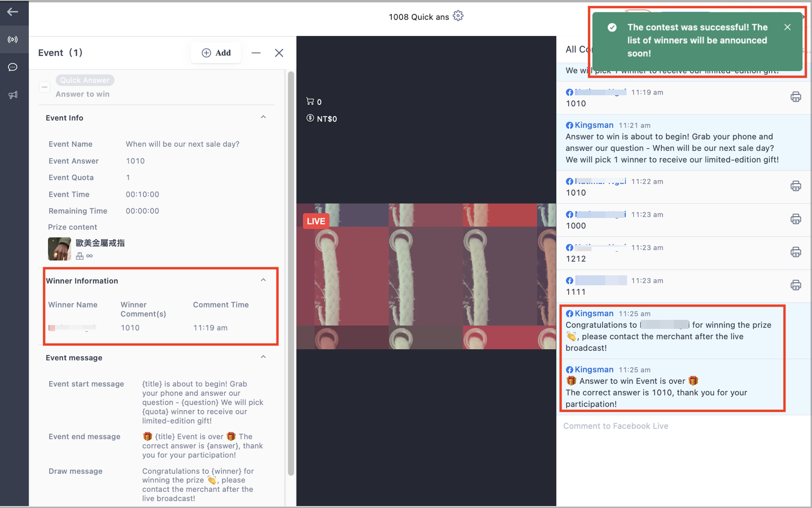Image resolution: width=812 pixels, height=508 pixels.
Task: Click Remaining Time value 00:00:00
Action: 142,211
